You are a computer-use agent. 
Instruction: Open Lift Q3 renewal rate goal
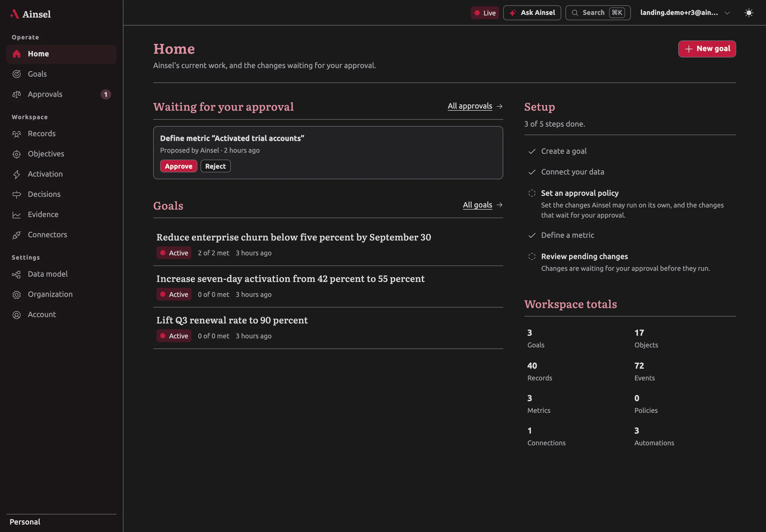point(232,320)
